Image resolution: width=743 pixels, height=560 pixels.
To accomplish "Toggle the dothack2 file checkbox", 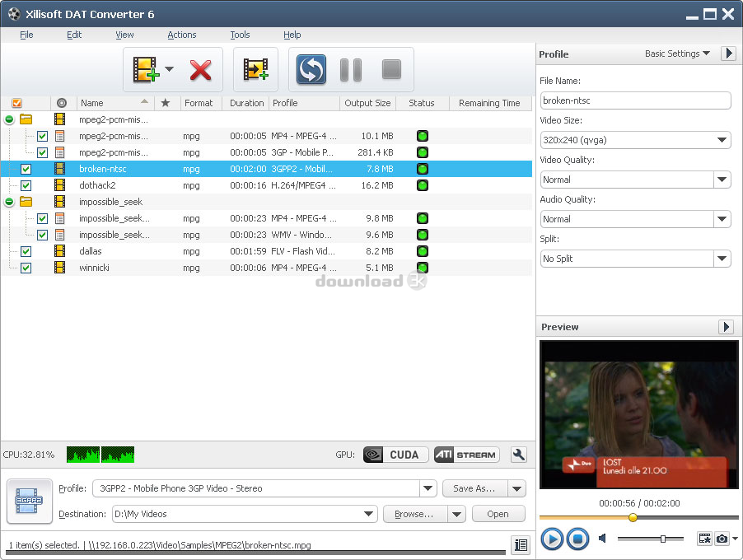I will (26, 185).
